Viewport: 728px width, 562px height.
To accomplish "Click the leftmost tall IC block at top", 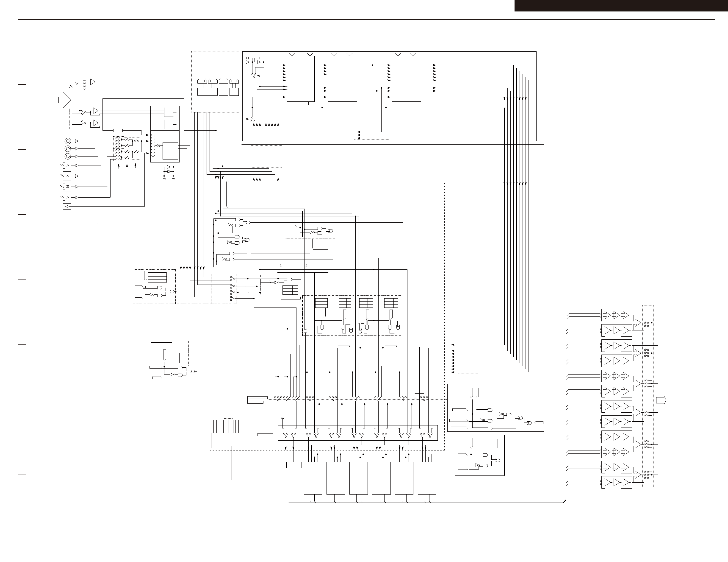I will point(301,79).
